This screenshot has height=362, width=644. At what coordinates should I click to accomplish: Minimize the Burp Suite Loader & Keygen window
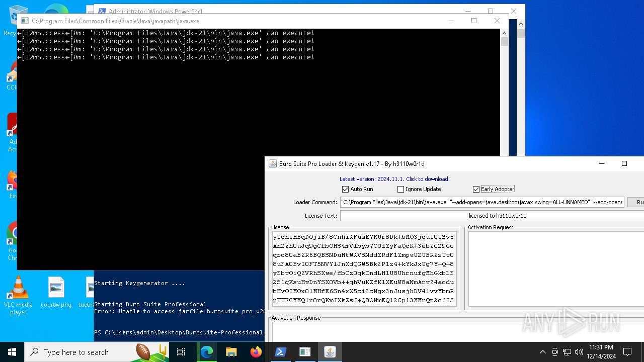point(602,163)
